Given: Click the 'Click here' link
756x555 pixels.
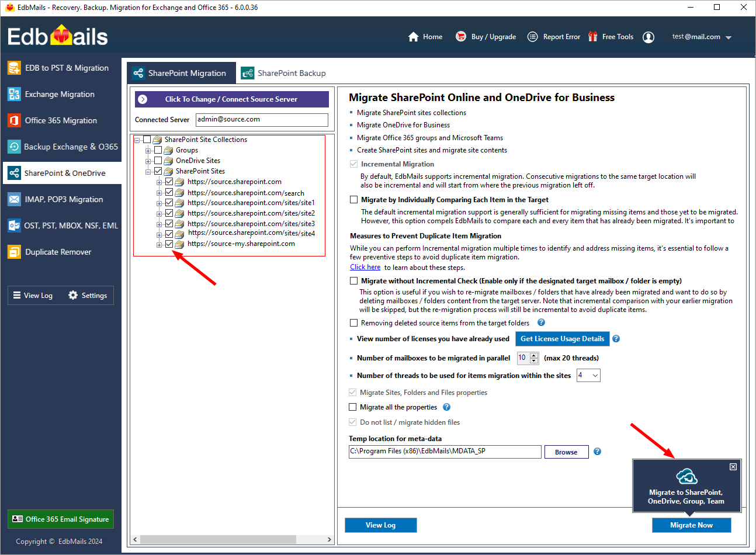Looking at the screenshot, I should point(365,267).
